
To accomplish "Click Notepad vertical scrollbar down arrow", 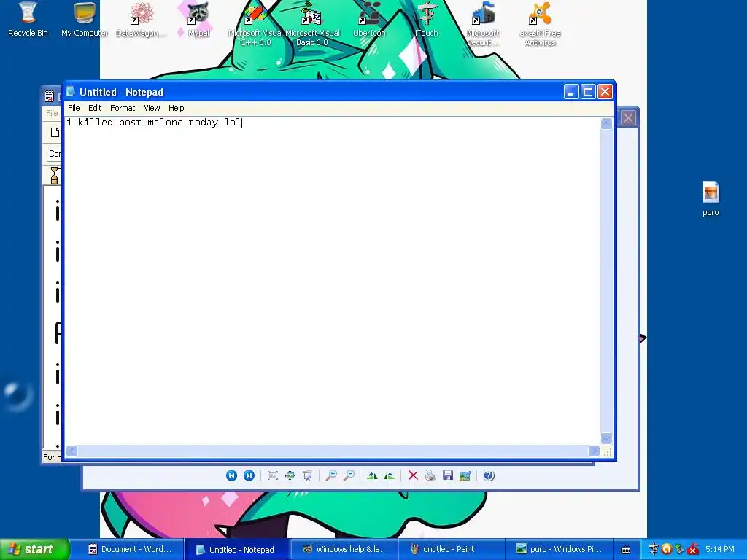I will coord(606,438).
